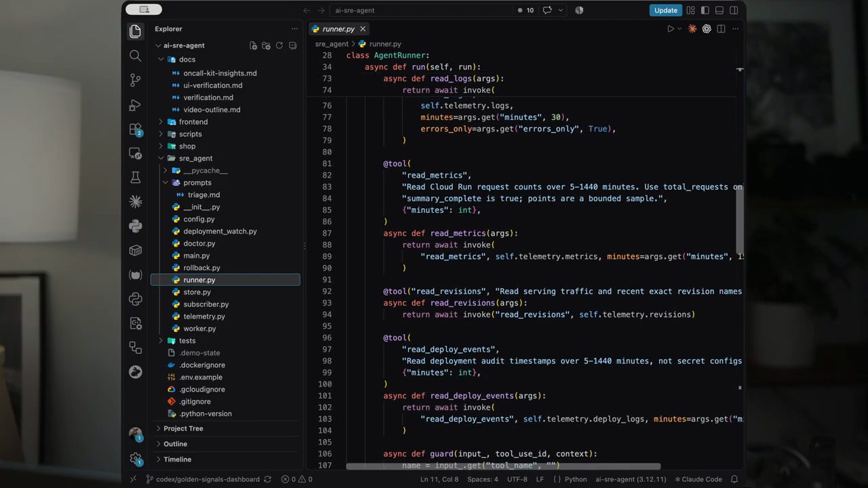868x488 pixels.
Task: Split the editor to the right
Action: [x=721, y=28]
